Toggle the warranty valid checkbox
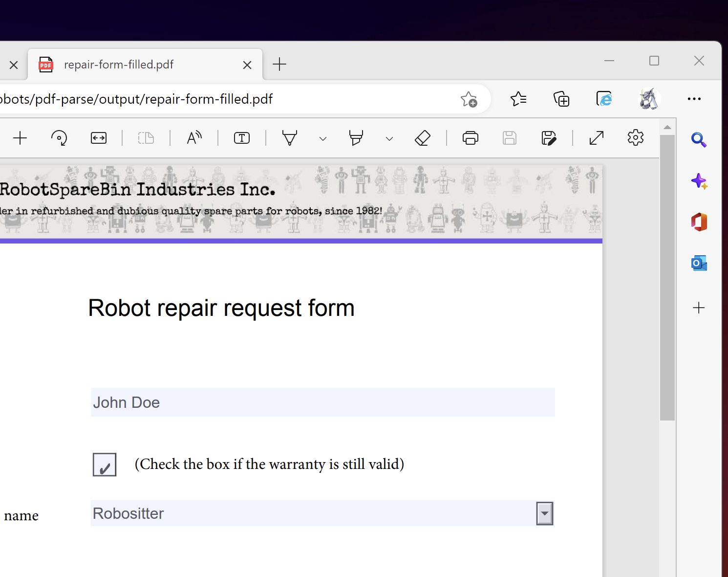Screen dimensions: 728x577 pyautogui.click(x=104, y=464)
